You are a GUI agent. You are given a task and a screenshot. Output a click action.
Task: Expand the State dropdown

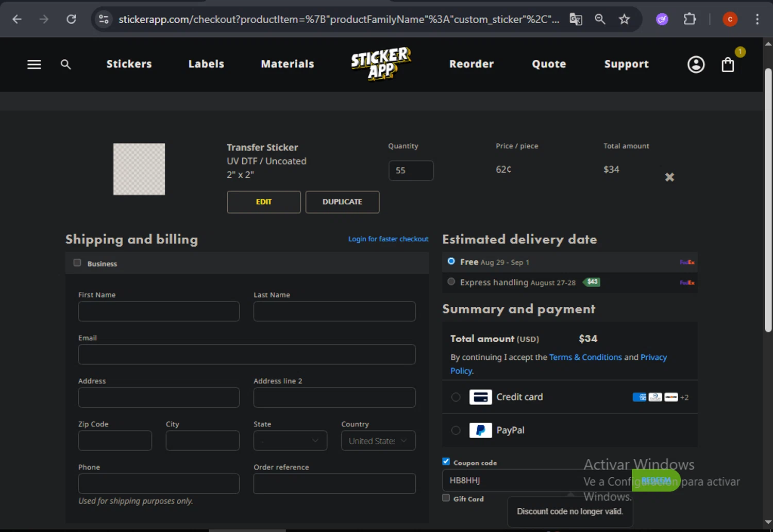pos(290,441)
